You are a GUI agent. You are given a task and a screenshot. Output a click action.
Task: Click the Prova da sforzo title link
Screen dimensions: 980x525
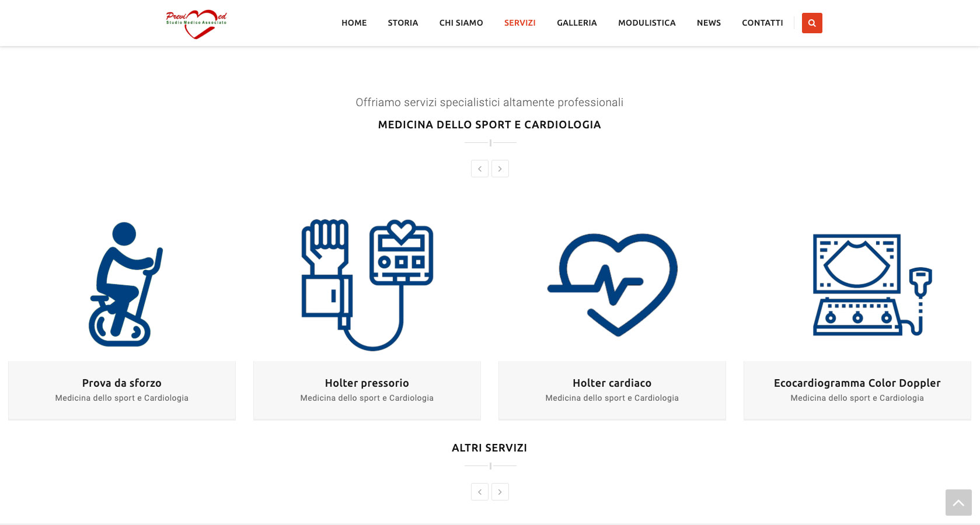[122, 383]
